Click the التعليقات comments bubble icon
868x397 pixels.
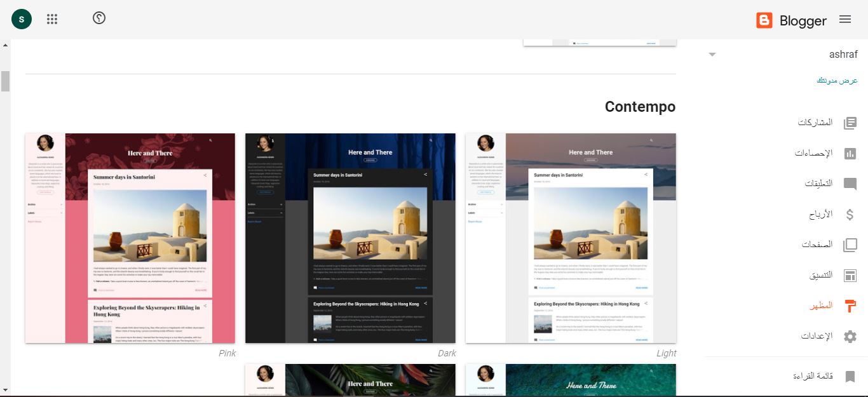tap(850, 184)
